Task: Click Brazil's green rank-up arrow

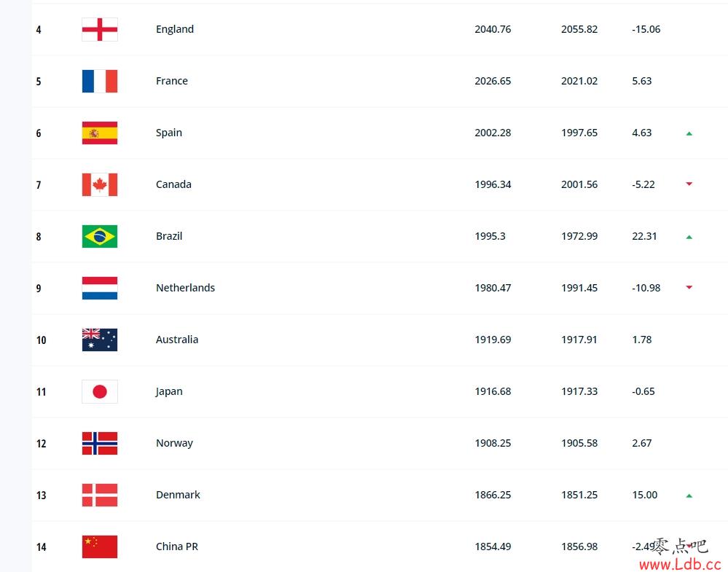Action: 689,238
